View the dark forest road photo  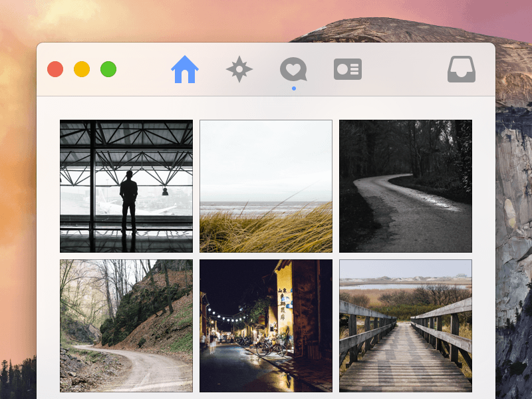406,186
